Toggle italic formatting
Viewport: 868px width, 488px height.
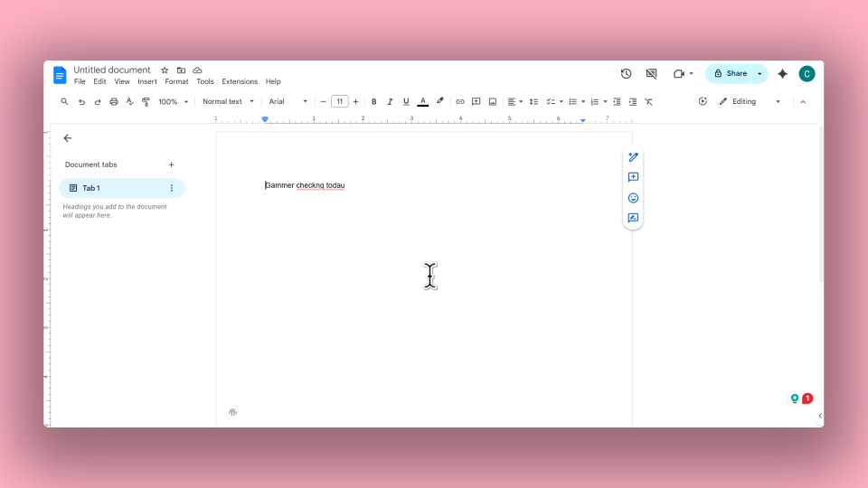coord(390,102)
